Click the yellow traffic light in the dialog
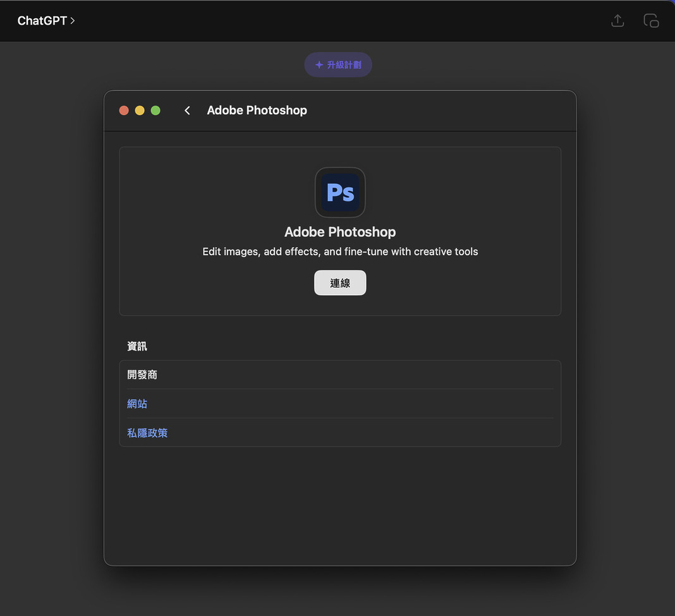 point(140,110)
